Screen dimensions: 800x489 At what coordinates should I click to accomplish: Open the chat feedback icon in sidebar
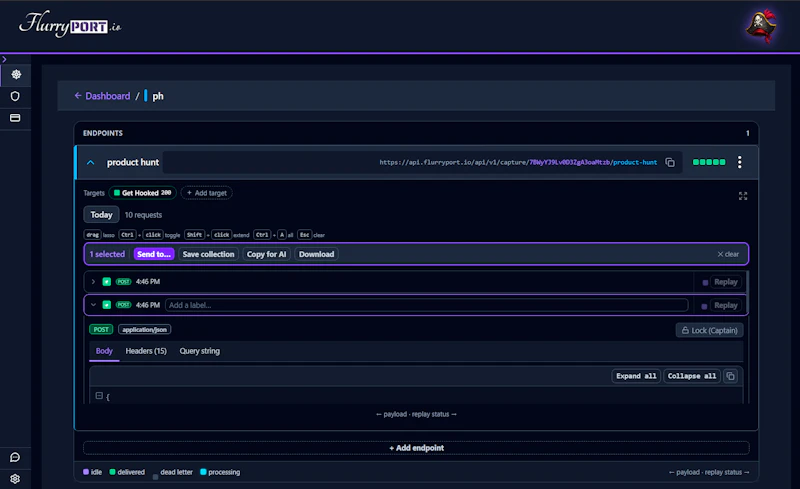pos(15,457)
